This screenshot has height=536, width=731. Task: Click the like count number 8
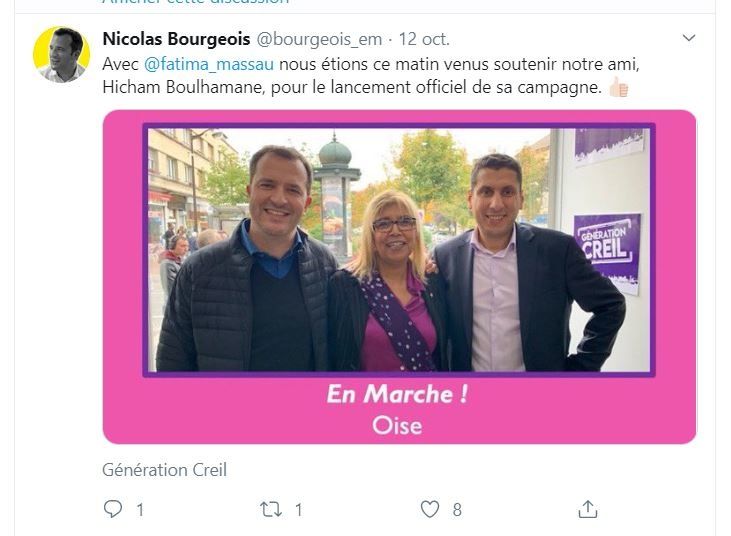(x=457, y=510)
